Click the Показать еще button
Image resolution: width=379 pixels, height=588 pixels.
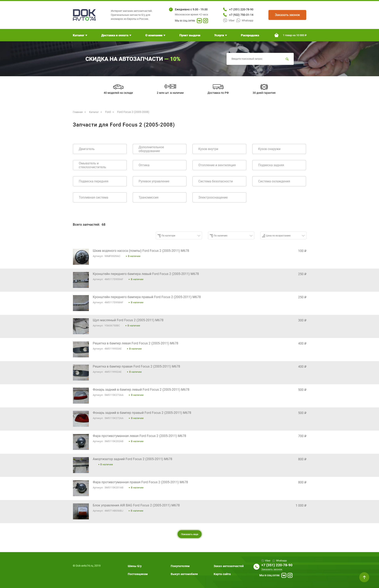pos(189,534)
